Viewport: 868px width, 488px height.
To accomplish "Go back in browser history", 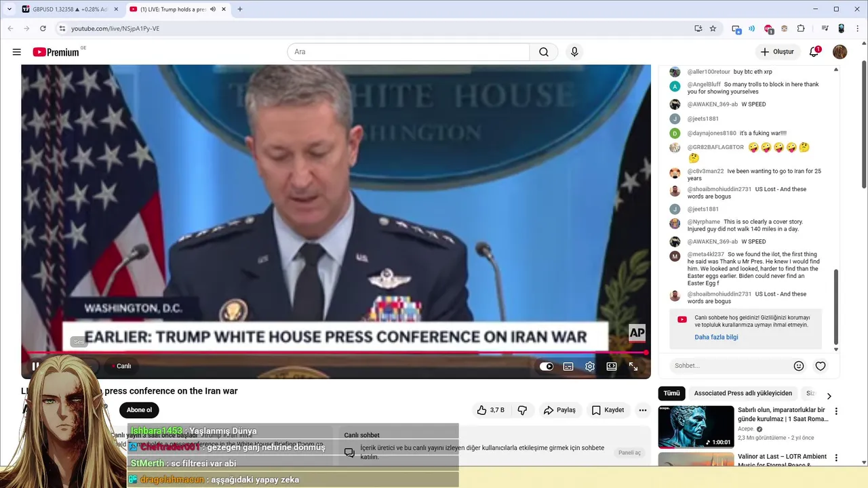I will coord(10,28).
